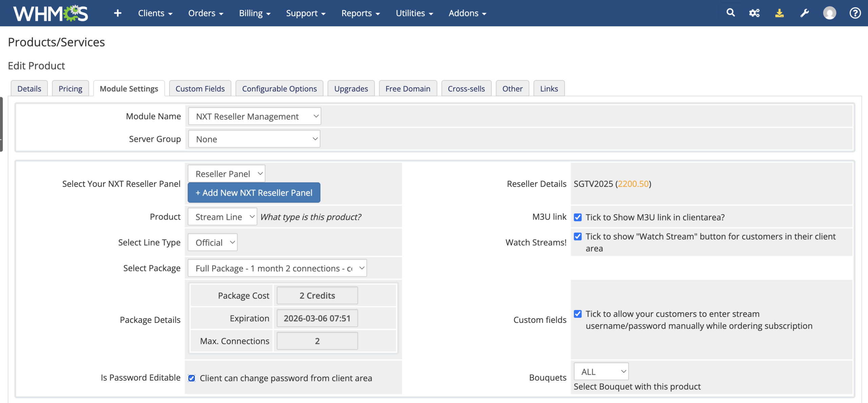Open the Product type Stream Line dropdown
The height and width of the screenshot is (403, 868).
(x=222, y=217)
